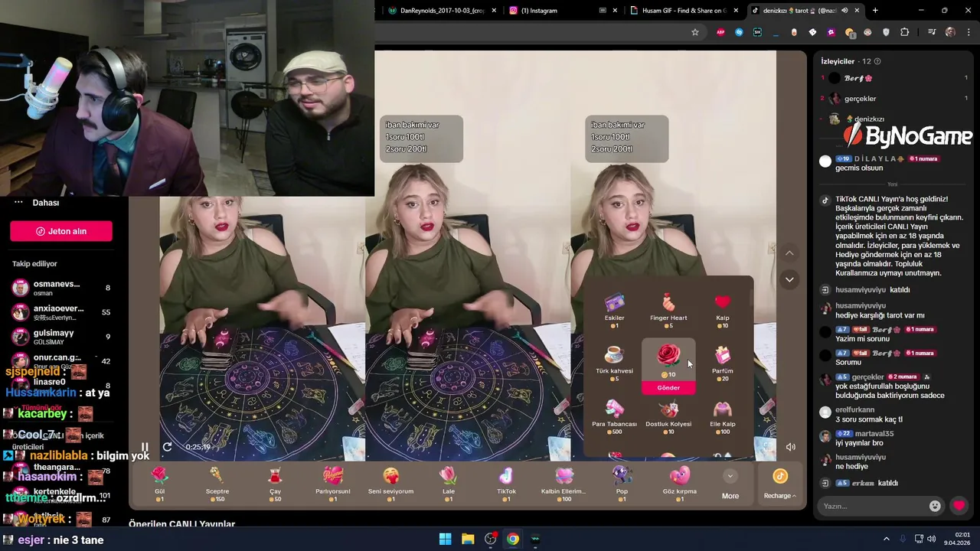The height and width of the screenshot is (551, 980).
Task: Click the Jeton alın button
Action: pyautogui.click(x=61, y=231)
